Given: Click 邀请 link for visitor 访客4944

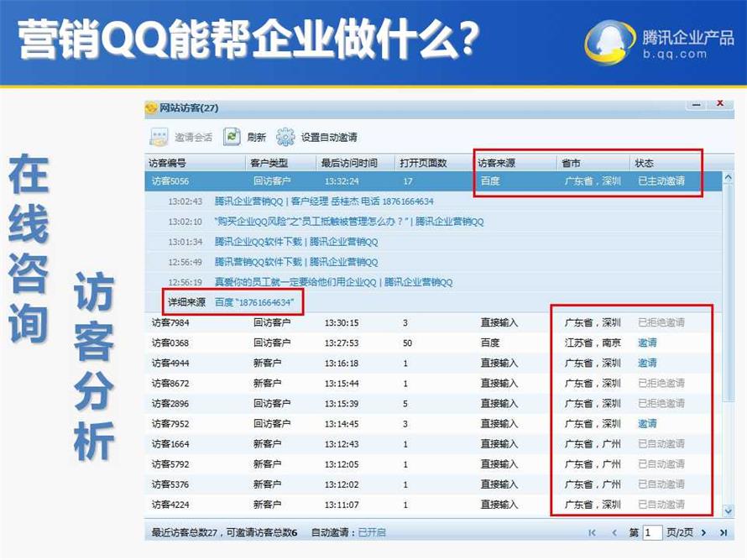Looking at the screenshot, I should [647, 363].
